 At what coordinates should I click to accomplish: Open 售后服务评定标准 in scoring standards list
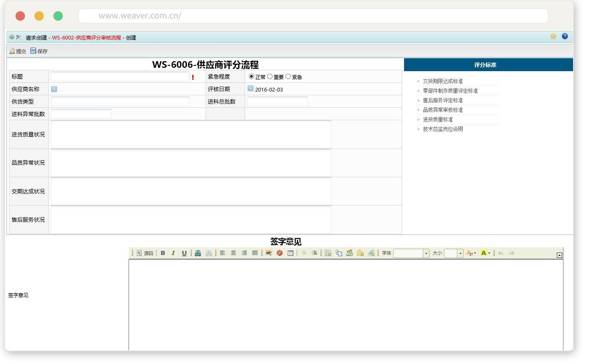pos(443,100)
